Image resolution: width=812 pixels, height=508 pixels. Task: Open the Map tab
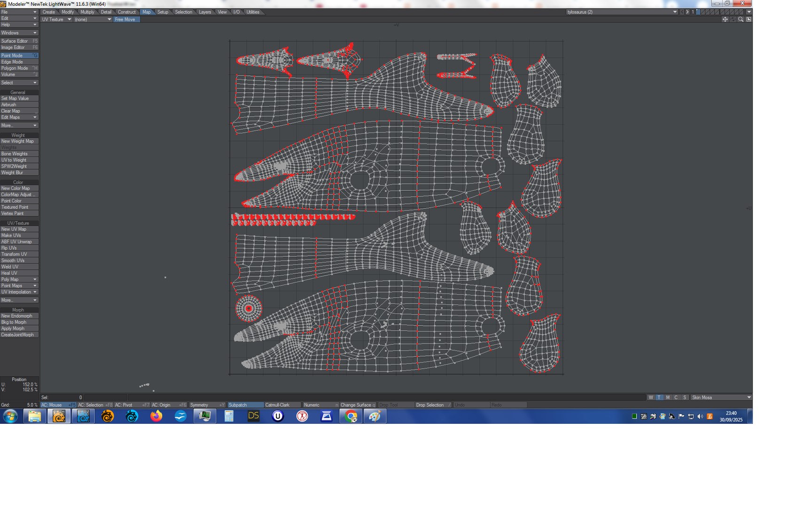147,12
